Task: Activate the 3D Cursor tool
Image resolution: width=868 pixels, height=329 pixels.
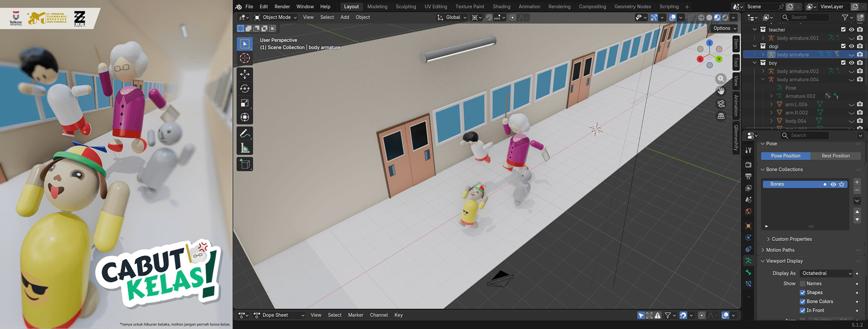Action: 245,58
